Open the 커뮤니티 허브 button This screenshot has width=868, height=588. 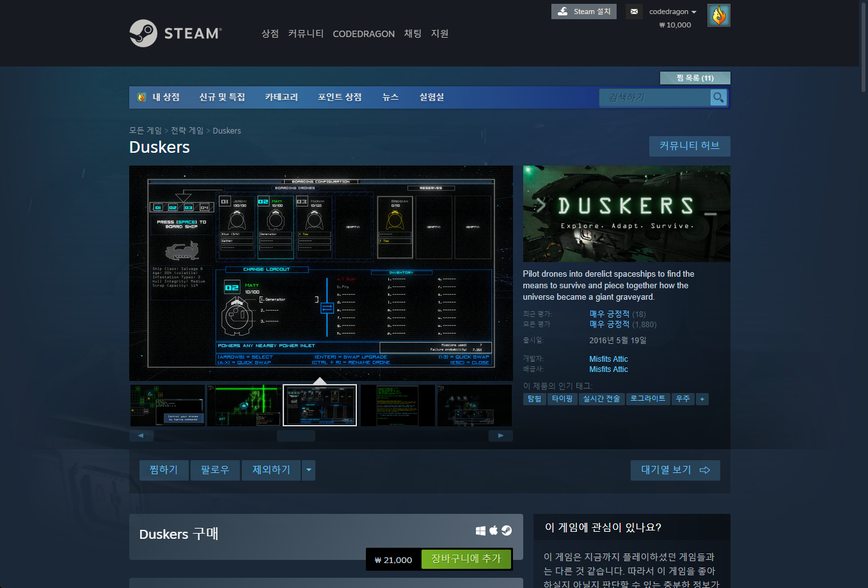[x=690, y=146]
